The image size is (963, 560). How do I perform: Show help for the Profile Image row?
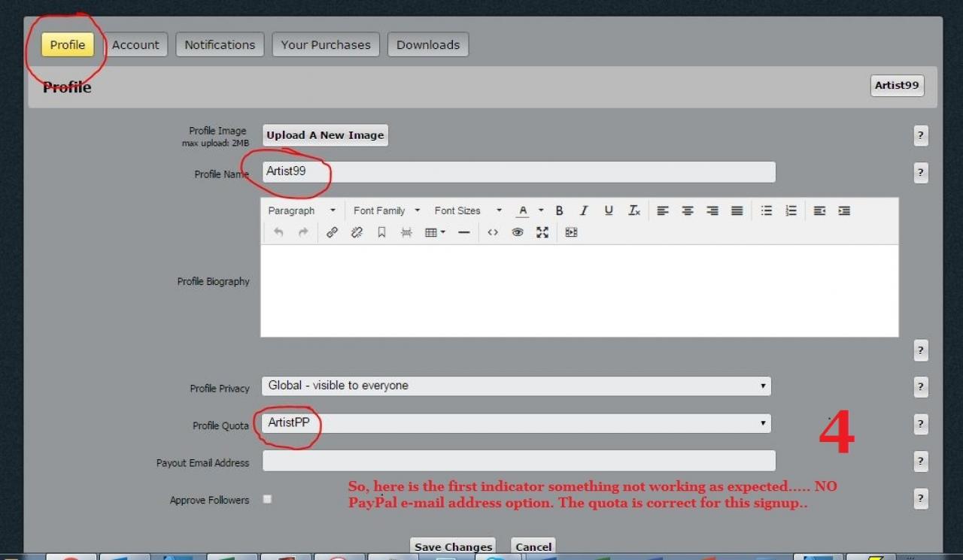point(920,136)
